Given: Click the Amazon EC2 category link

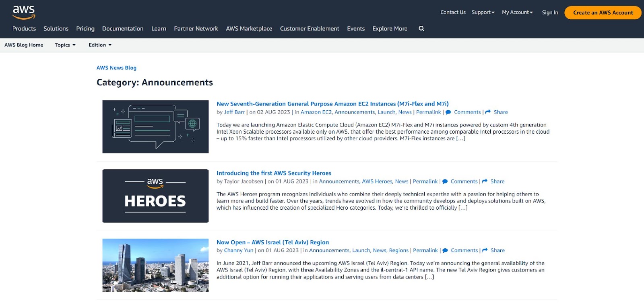Looking at the screenshot, I should point(316,112).
